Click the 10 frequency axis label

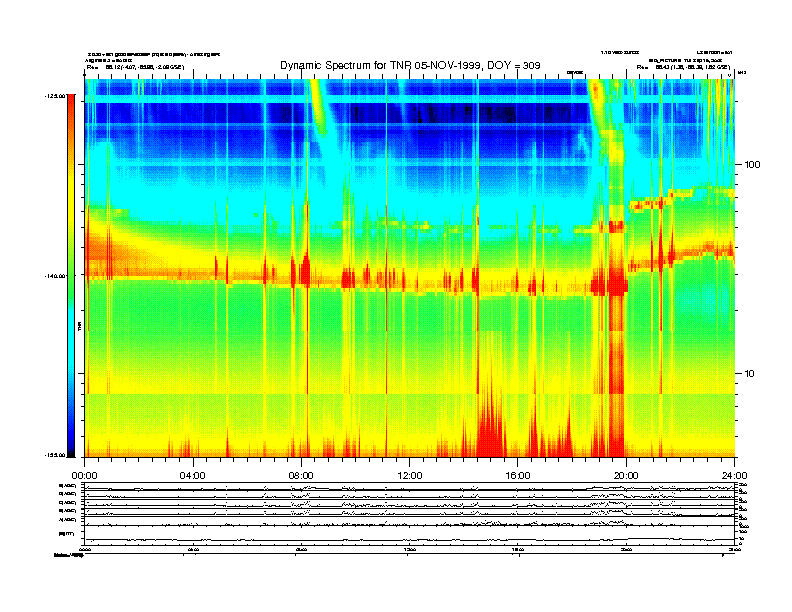(x=749, y=374)
